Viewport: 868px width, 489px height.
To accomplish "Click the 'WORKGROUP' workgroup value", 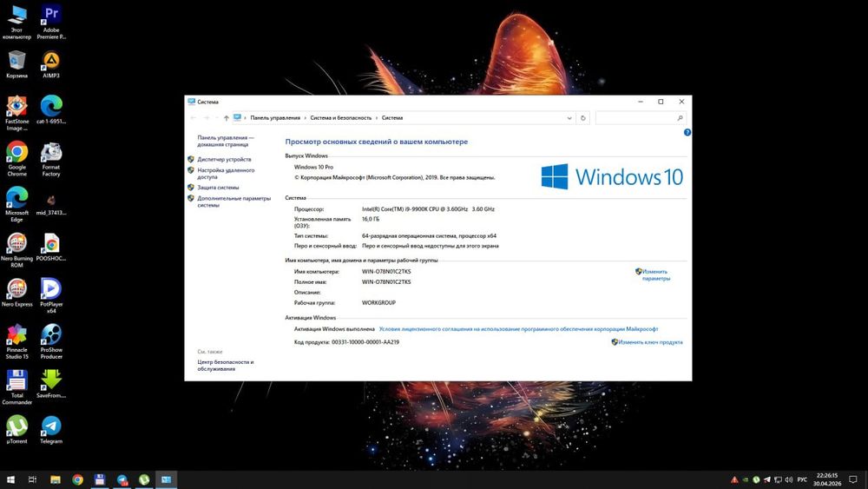I will 378,303.
